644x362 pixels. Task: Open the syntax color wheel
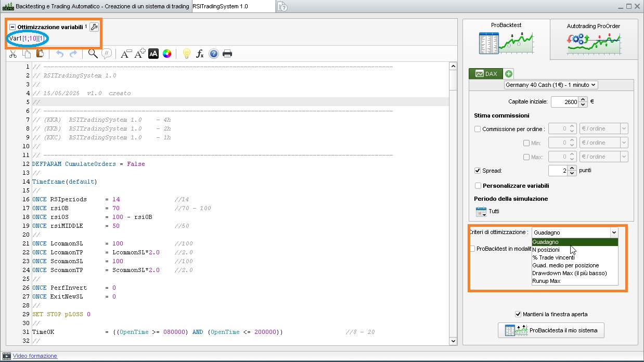click(x=167, y=54)
